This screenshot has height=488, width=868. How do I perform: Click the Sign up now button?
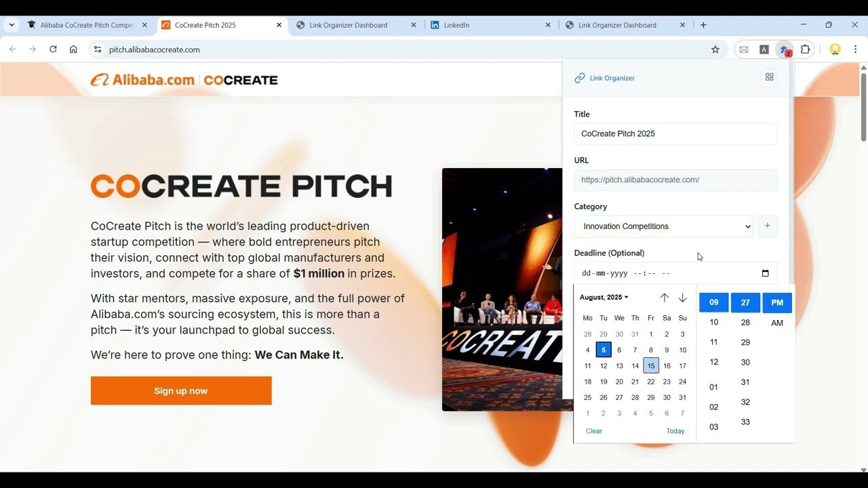tap(181, 390)
